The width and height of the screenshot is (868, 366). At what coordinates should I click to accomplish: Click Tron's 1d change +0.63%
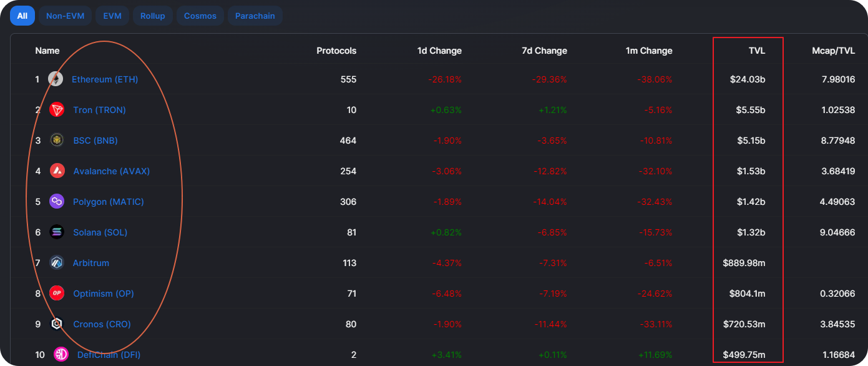tap(446, 110)
